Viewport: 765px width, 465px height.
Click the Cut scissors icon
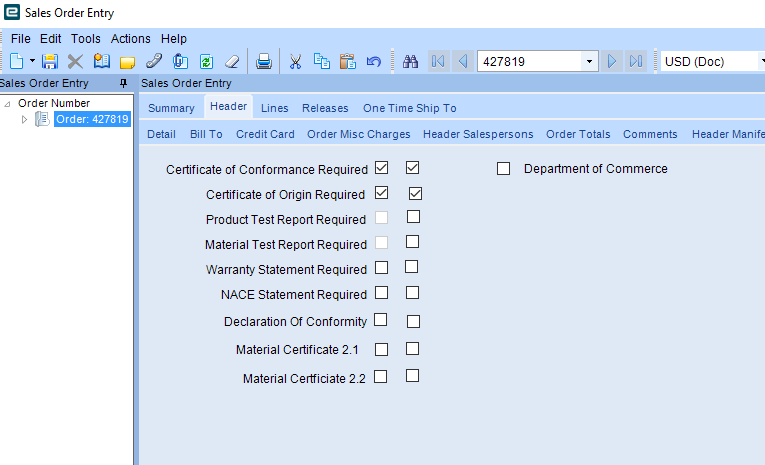[x=296, y=62]
